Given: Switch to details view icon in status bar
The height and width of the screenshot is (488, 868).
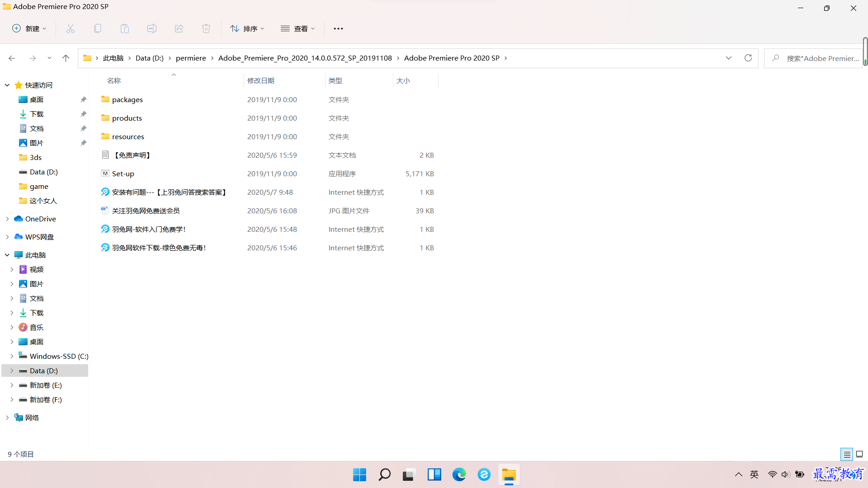Looking at the screenshot, I should click(847, 454).
